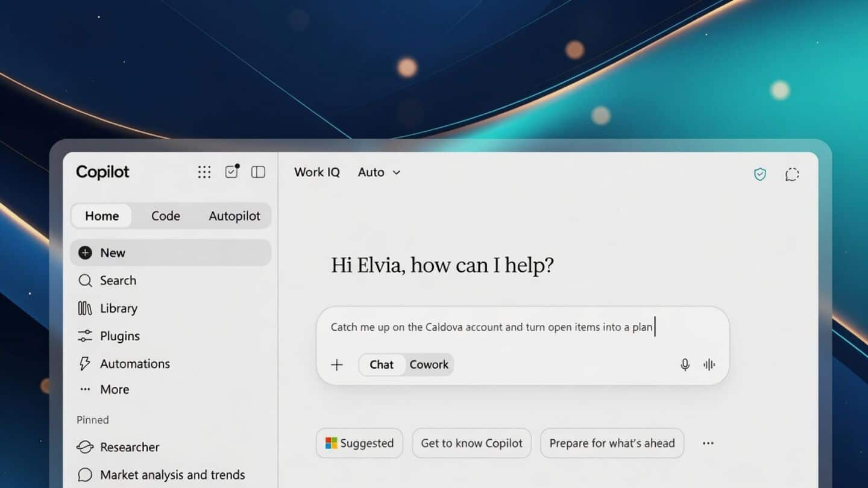868x488 pixels.
Task: Open Automations in the sidebar
Action: point(171,364)
